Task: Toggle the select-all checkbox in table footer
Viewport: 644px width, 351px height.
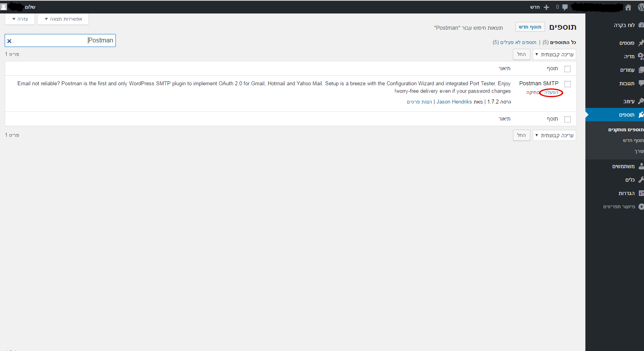Action: (x=568, y=119)
